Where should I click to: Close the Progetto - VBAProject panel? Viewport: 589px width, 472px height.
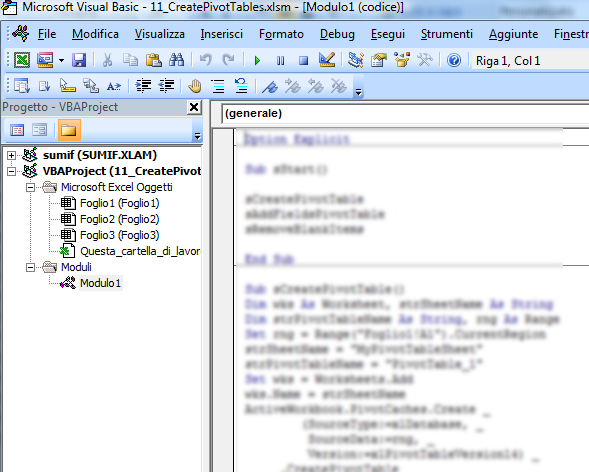click(x=194, y=107)
